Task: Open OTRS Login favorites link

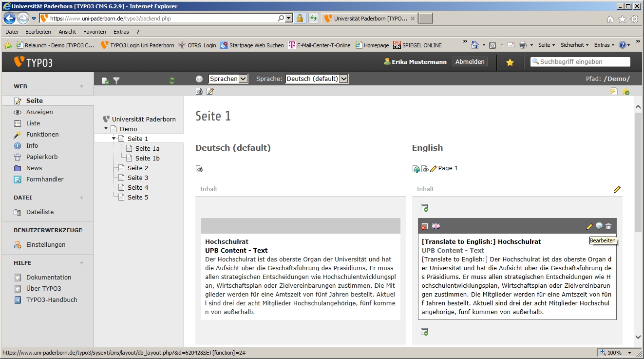Action: (197, 45)
